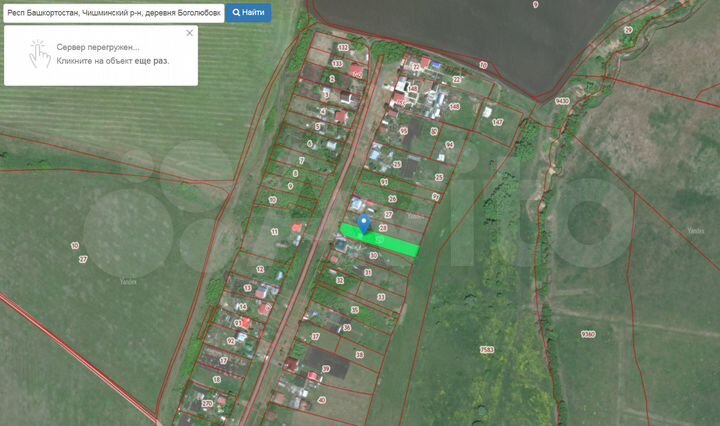720x426 pixels.
Task: Close the server overloaded notification popup
Action: coord(187,36)
